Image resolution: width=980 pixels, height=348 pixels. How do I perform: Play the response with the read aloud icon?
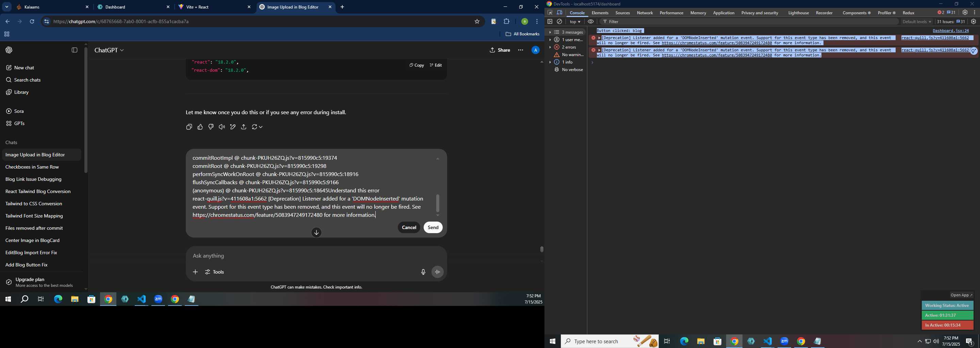(222, 127)
